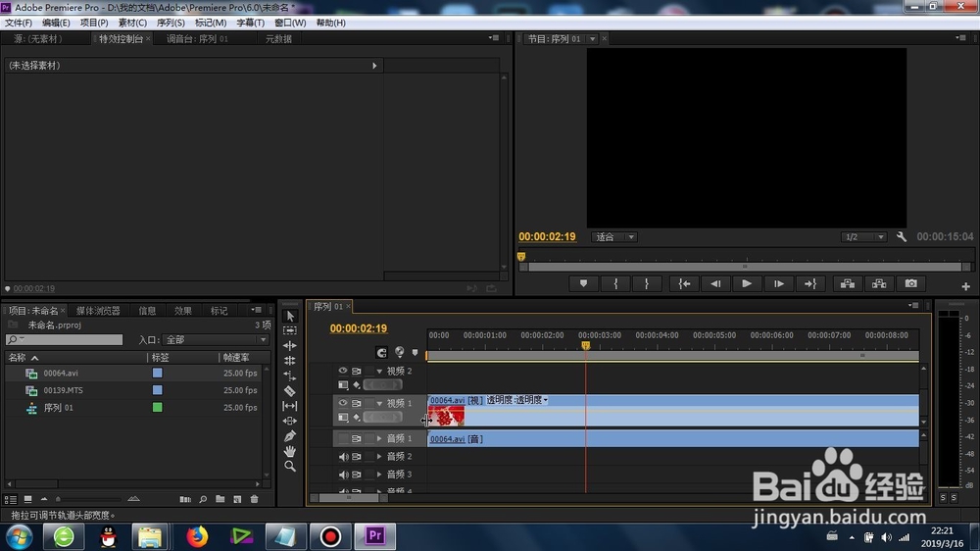
Task: Click the project thumbnail zoom slider
Action: tap(87, 499)
